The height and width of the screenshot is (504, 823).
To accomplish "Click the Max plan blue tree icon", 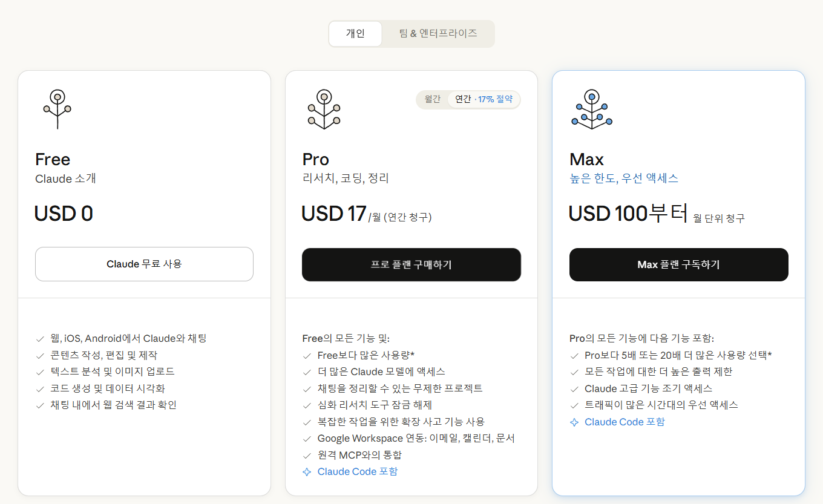I will pos(592,109).
